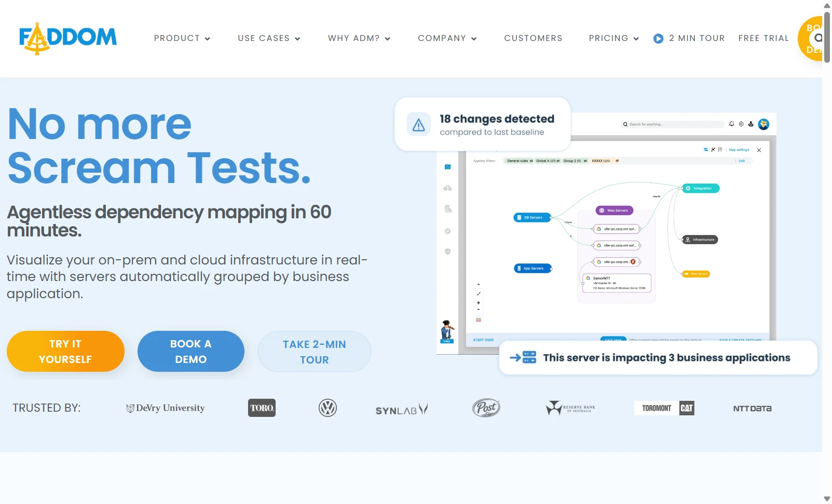Click the yellow Book a Demo badge

click(x=810, y=39)
